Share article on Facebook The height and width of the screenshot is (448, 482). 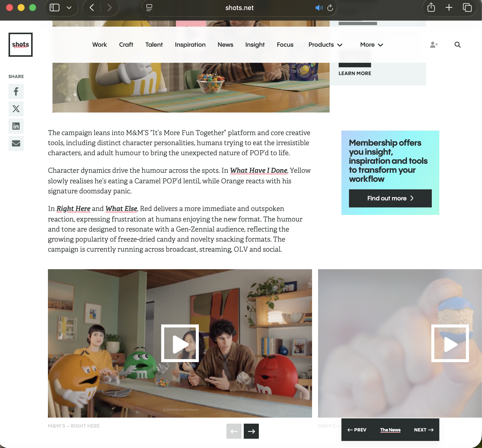[16, 91]
